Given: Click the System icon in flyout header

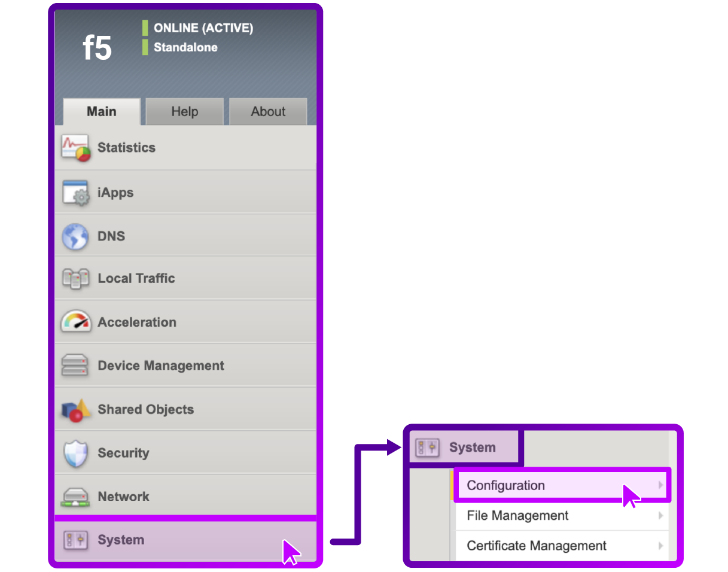Looking at the screenshot, I should tap(427, 448).
